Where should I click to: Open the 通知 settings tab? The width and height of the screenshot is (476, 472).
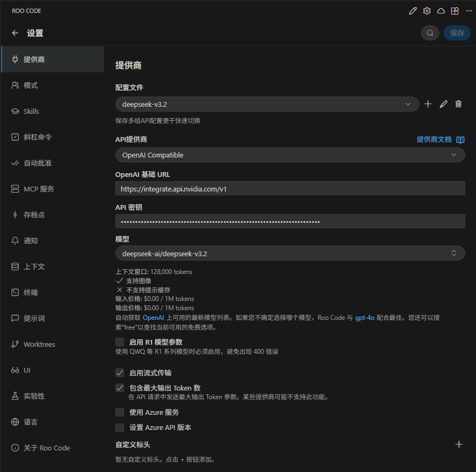click(52, 241)
